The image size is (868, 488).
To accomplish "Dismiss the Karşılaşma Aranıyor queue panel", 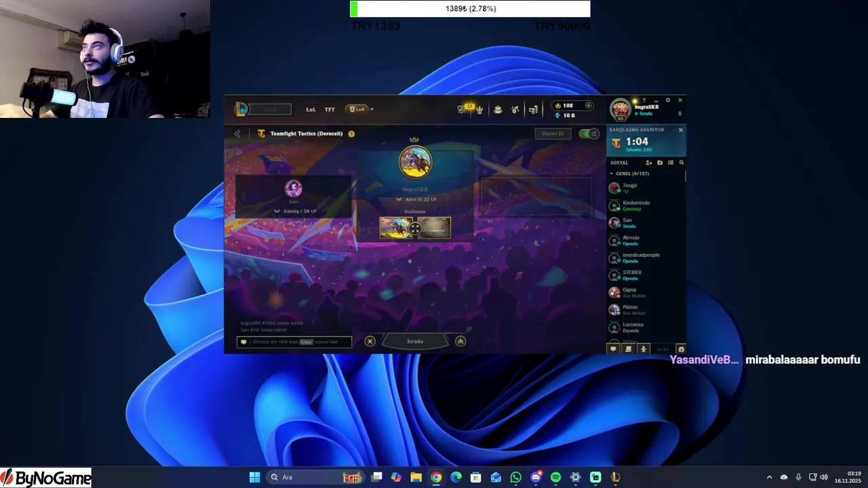I will point(681,129).
